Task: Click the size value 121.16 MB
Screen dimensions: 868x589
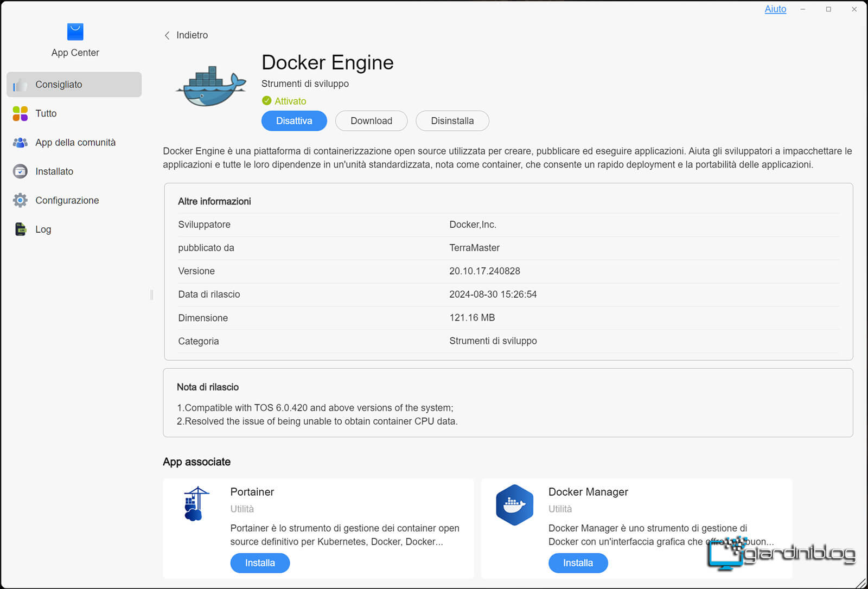Action: [472, 318]
